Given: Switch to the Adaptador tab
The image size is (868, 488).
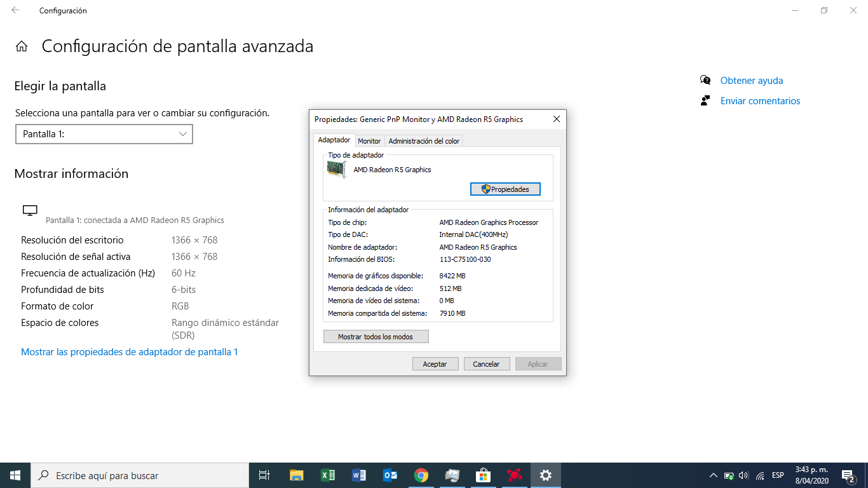Looking at the screenshot, I should (x=334, y=140).
